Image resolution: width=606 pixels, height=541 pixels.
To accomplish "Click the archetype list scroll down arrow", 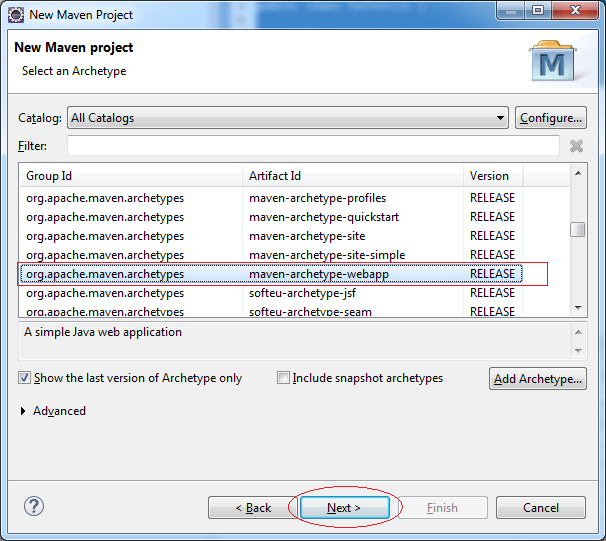I will coord(578,308).
